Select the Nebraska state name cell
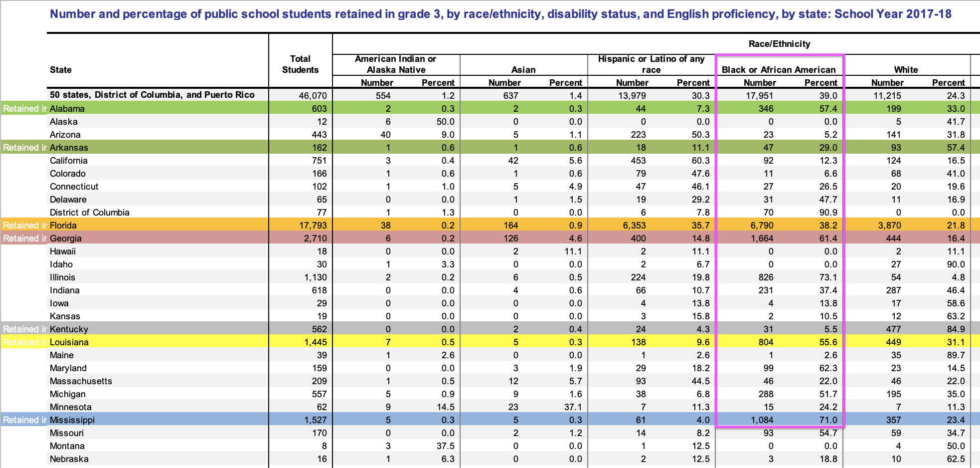The height and width of the screenshot is (468, 980). 69,459
